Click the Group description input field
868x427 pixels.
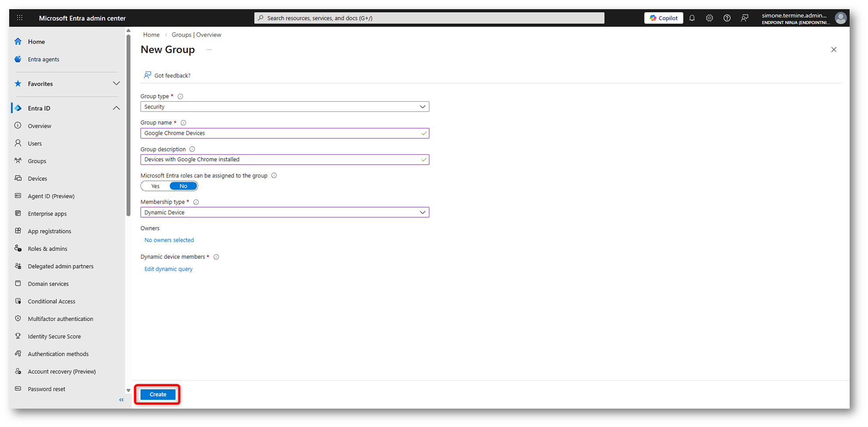pyautogui.click(x=285, y=159)
